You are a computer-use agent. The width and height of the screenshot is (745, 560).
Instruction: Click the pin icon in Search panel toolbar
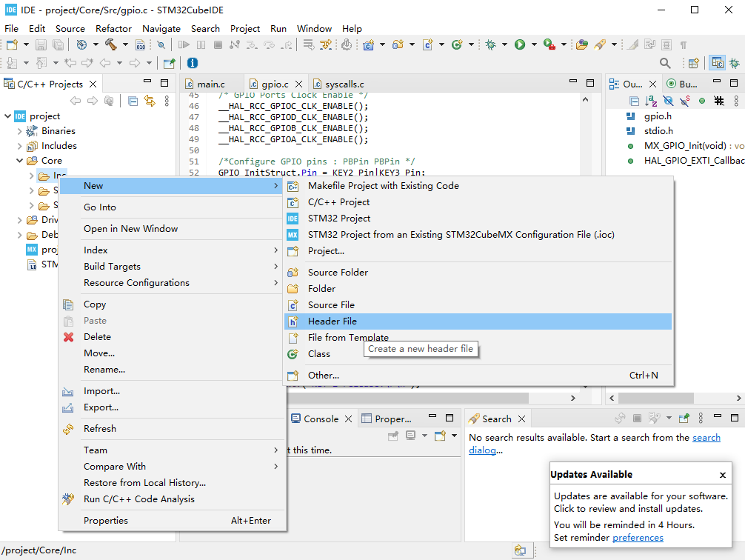point(684,419)
